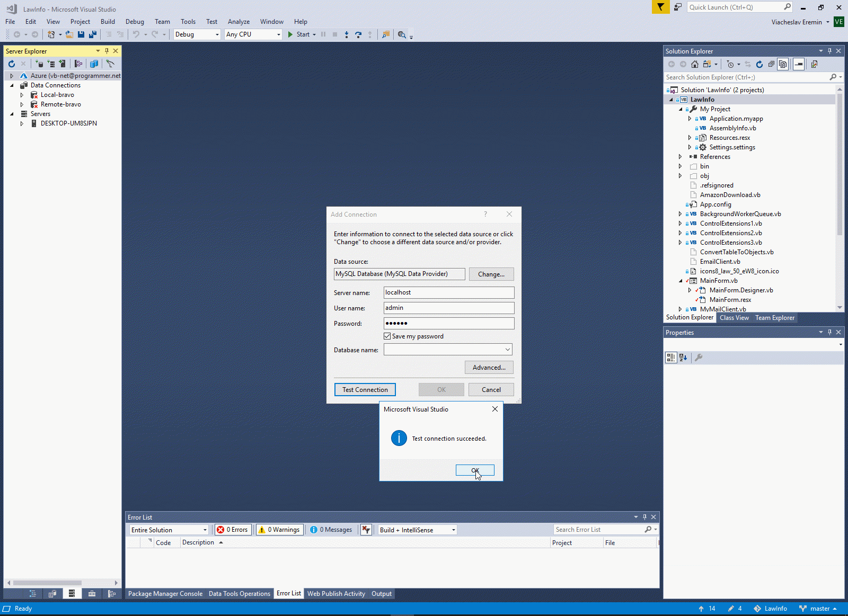Open the Build + IntelliSense dropdown

coord(418,530)
